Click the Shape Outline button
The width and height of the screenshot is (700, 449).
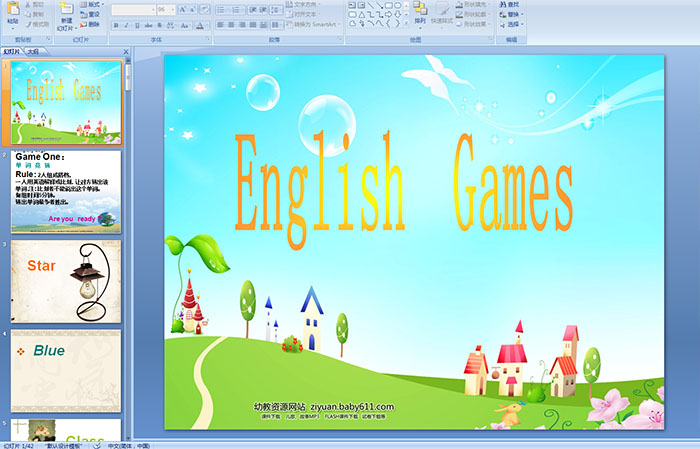tap(474, 14)
